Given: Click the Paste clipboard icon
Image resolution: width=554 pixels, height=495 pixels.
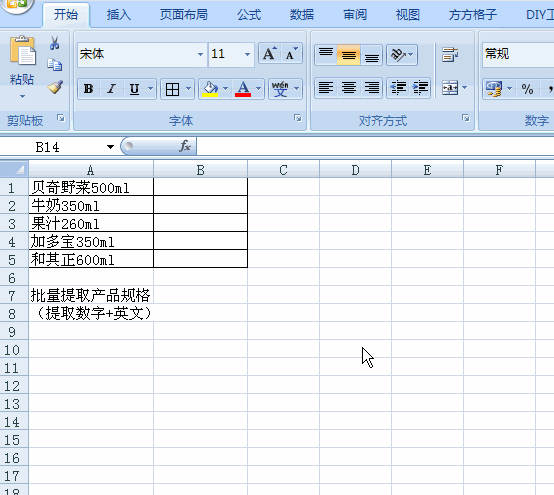Looking at the screenshot, I should (23, 50).
